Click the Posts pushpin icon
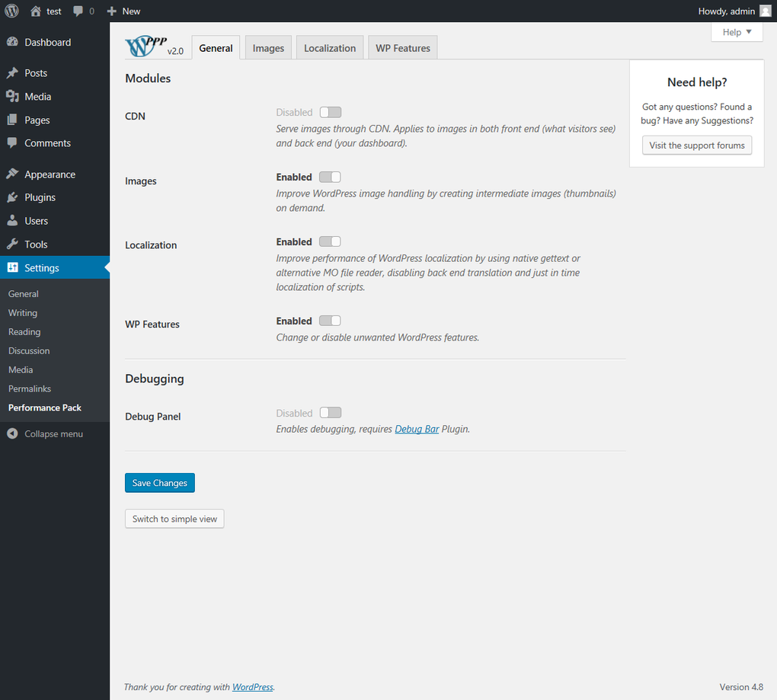 pos(12,73)
